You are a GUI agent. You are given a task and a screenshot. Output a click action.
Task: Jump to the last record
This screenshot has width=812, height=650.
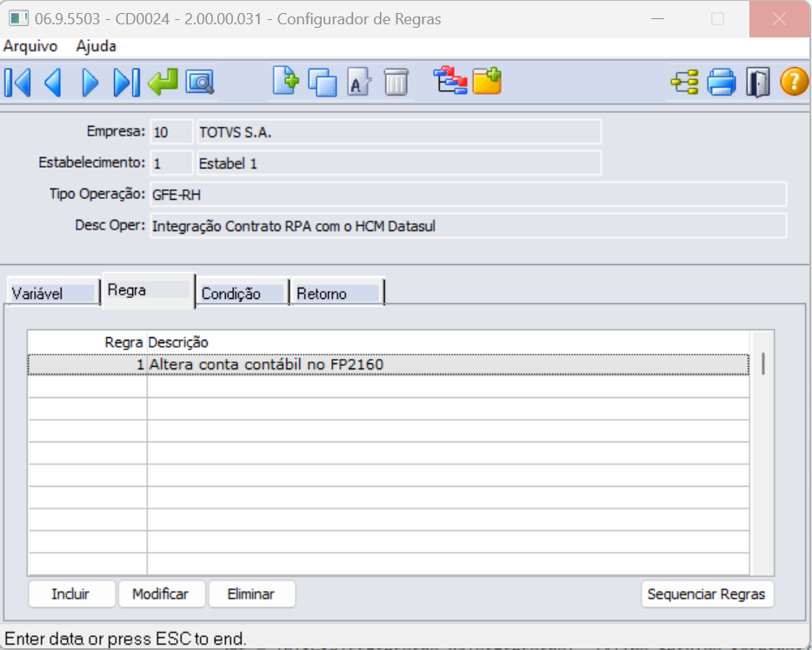[127, 83]
